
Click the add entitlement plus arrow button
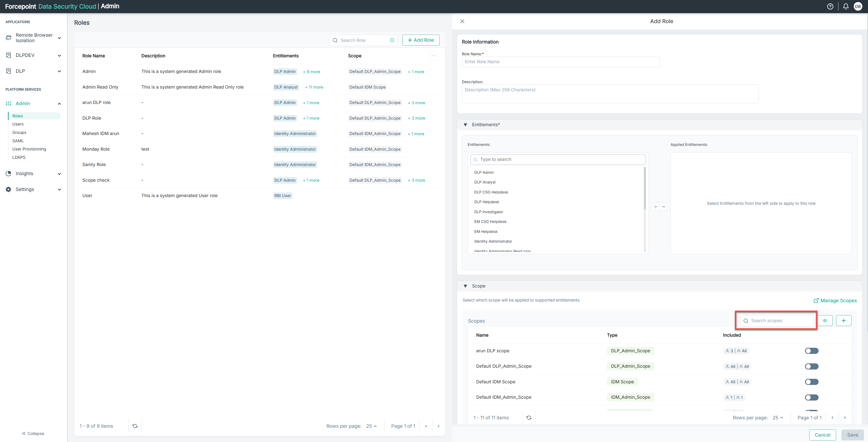pos(655,207)
